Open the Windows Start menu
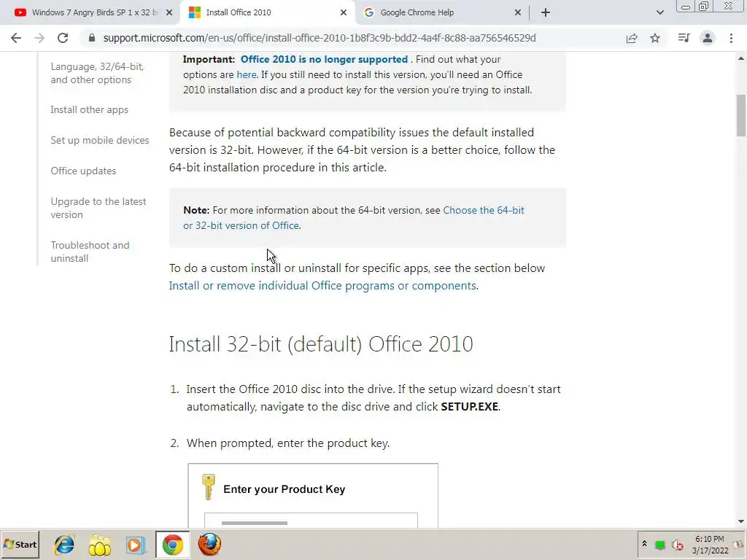747x560 pixels. (20, 545)
